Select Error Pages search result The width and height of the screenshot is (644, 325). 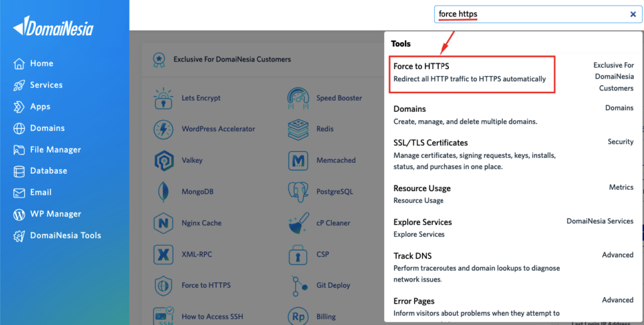[513, 308]
